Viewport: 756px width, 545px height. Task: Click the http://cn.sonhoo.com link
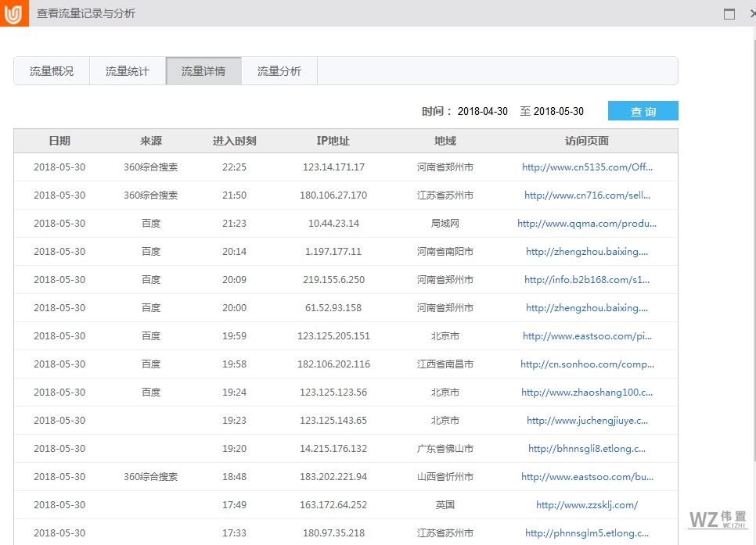pos(589,364)
